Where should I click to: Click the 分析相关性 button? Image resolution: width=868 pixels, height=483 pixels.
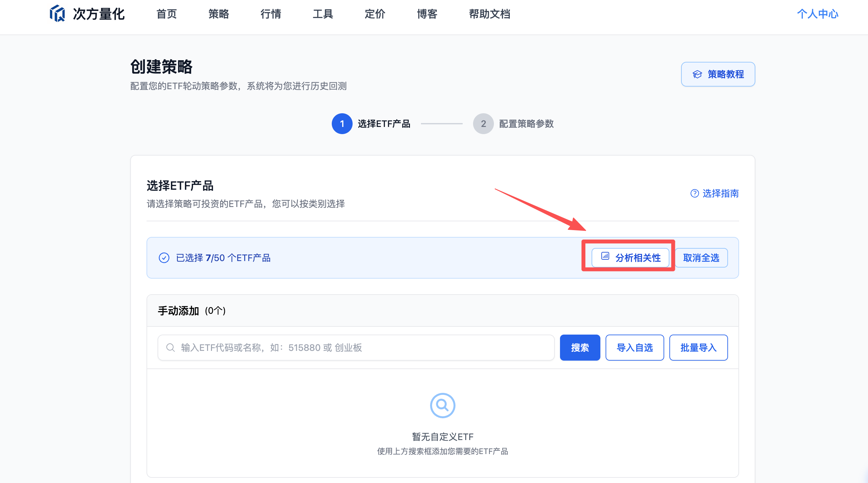point(630,258)
